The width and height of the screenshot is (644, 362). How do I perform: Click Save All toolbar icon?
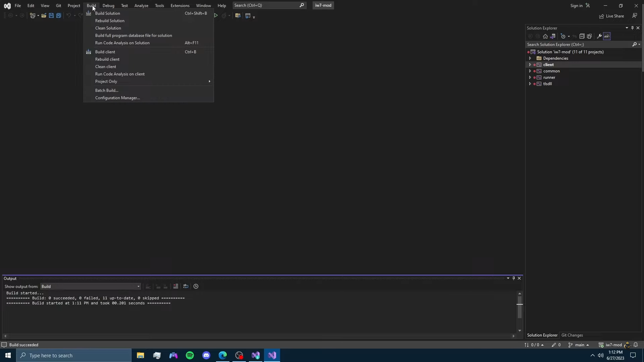pos(59,16)
